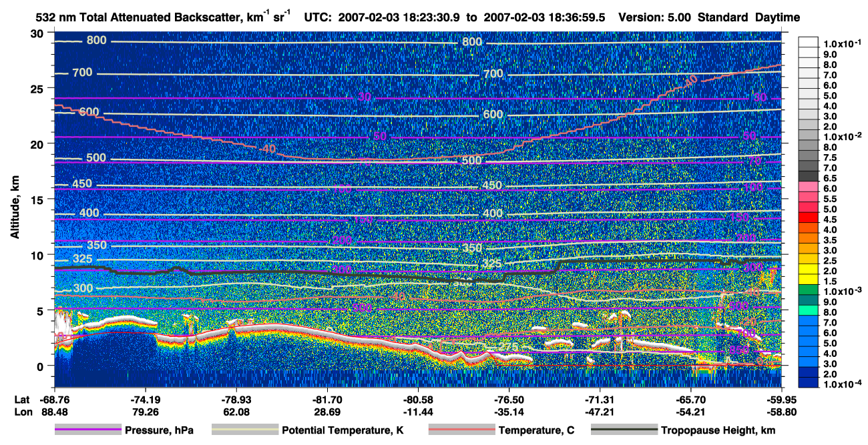This screenshot has height=445, width=868.
Task: Click longitude value '-35.14'
Action: click(x=509, y=412)
